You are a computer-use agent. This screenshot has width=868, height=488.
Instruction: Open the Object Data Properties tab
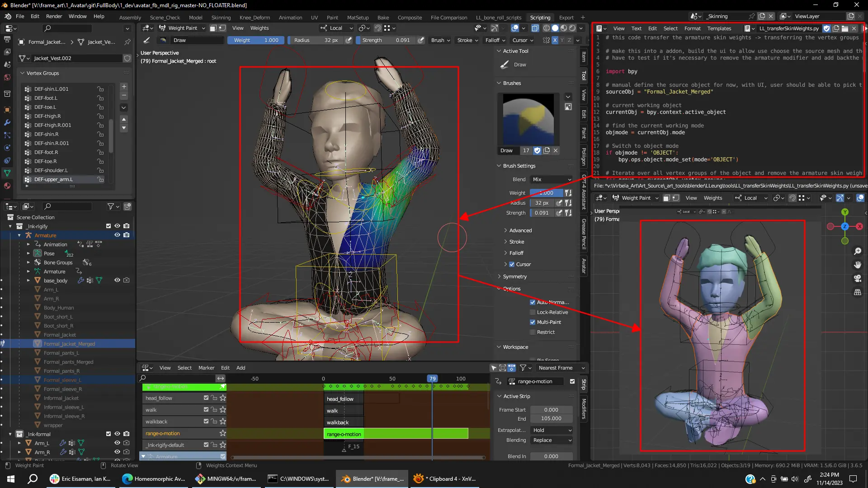[7, 173]
